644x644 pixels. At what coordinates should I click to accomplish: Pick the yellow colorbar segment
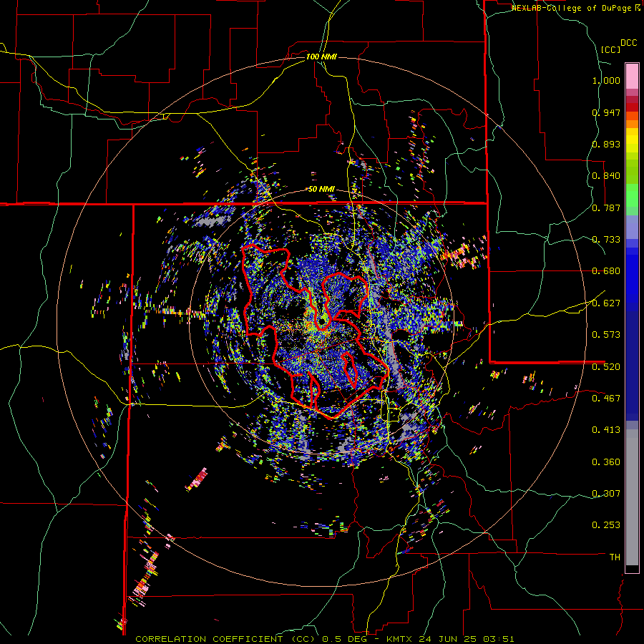(632, 140)
